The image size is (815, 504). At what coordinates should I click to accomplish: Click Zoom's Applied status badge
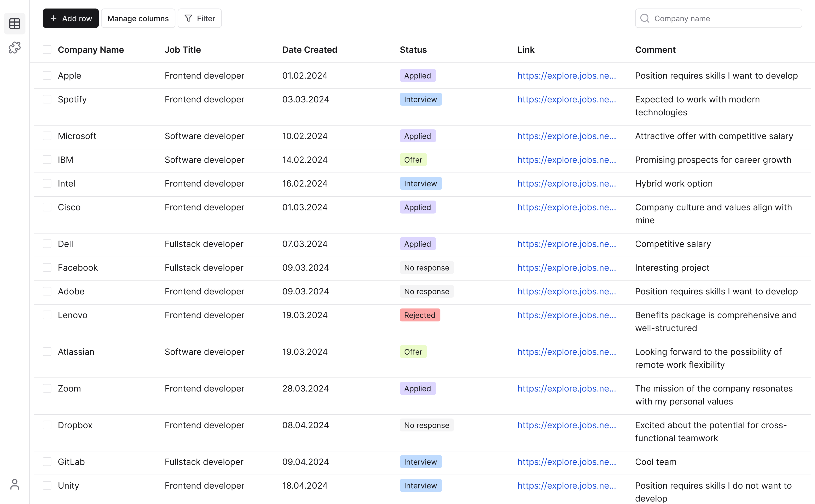pos(418,388)
